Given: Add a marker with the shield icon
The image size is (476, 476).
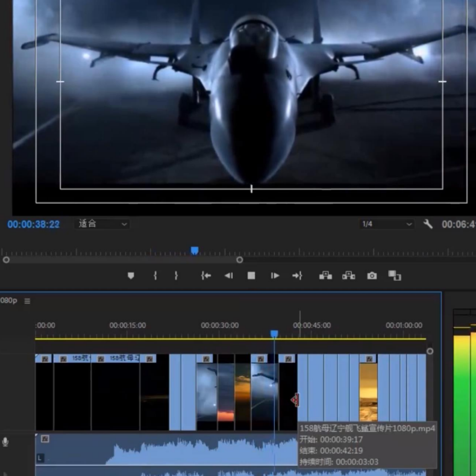Looking at the screenshot, I should (x=131, y=276).
